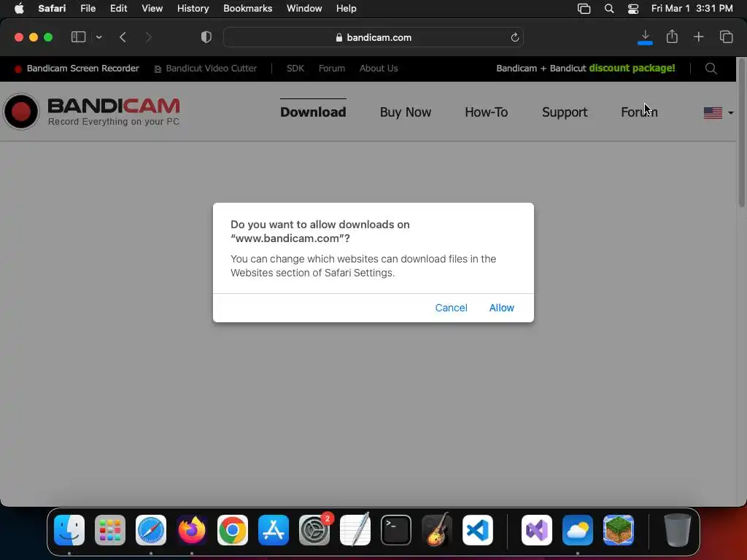Click Bandicut Video Cutter link
The width and height of the screenshot is (747, 560).
[x=205, y=69]
